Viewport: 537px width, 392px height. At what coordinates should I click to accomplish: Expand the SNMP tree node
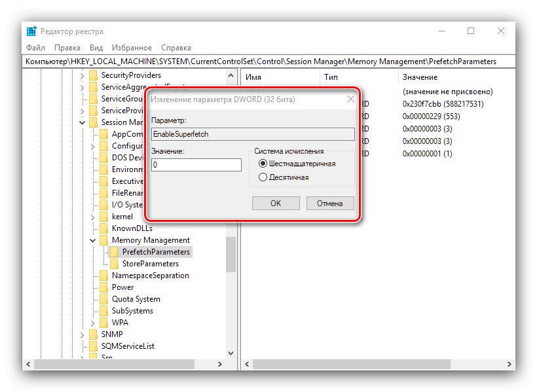pos(83,335)
